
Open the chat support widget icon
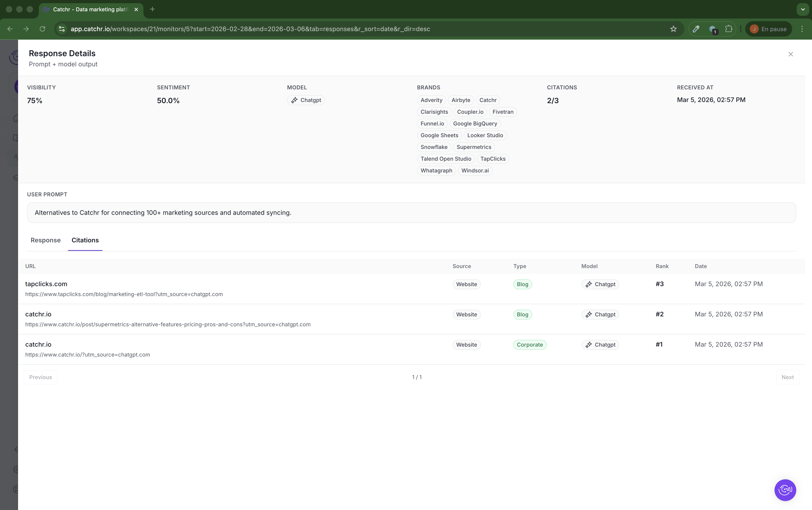(785, 490)
